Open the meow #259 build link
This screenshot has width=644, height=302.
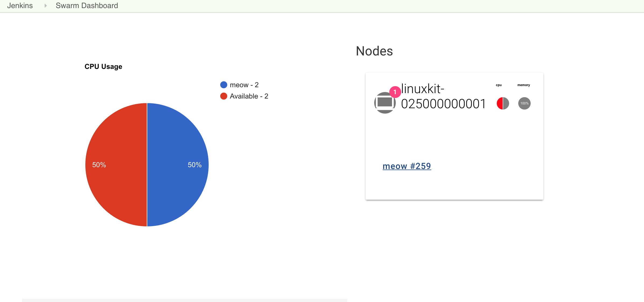(x=407, y=166)
